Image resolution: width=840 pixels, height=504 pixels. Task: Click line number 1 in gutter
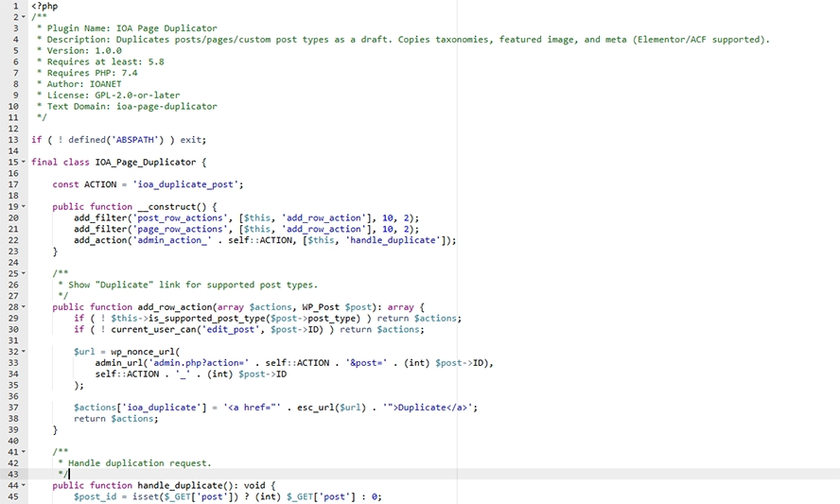click(x=16, y=6)
